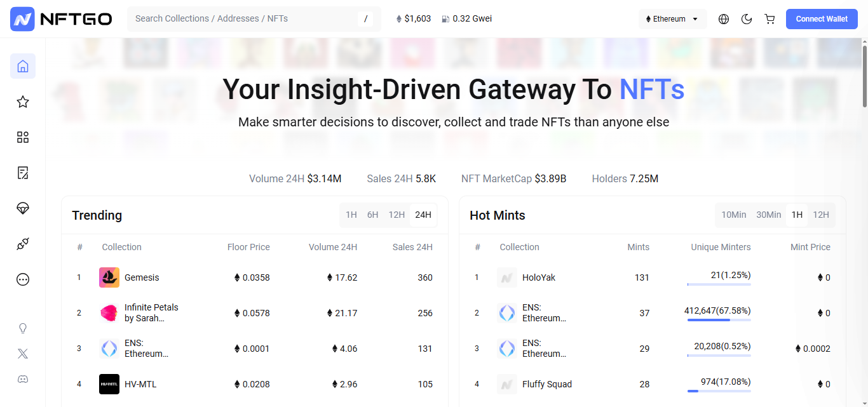Open the three-dots More icon in sidebar
868x407 pixels.
coord(23,279)
